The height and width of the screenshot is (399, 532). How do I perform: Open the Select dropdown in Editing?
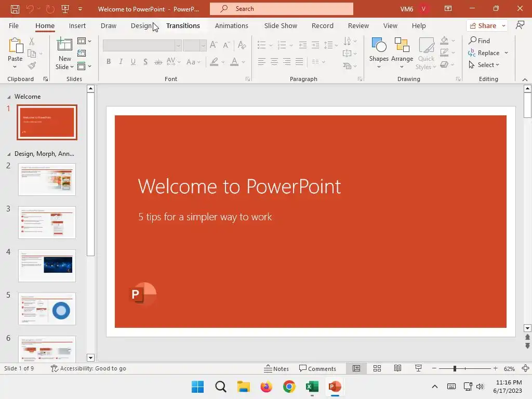point(484,65)
